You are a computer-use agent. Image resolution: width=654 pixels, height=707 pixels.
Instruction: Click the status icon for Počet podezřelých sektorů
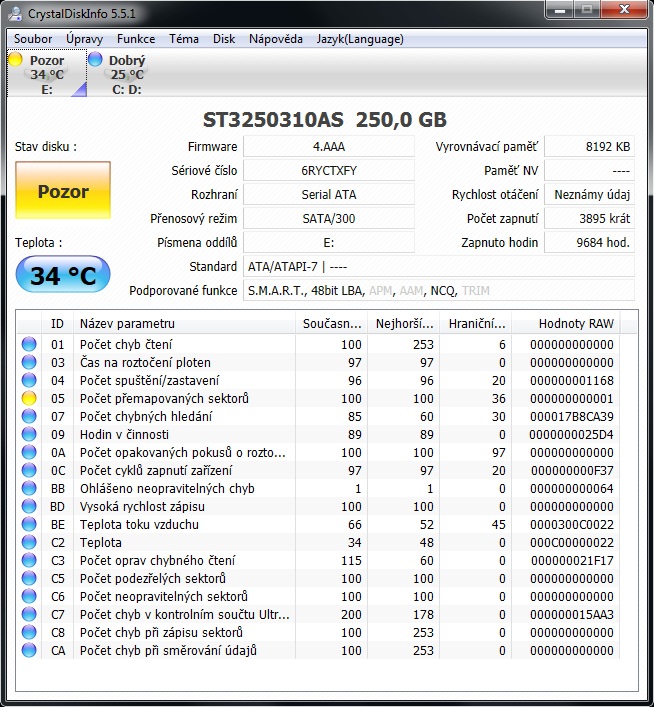[29, 578]
